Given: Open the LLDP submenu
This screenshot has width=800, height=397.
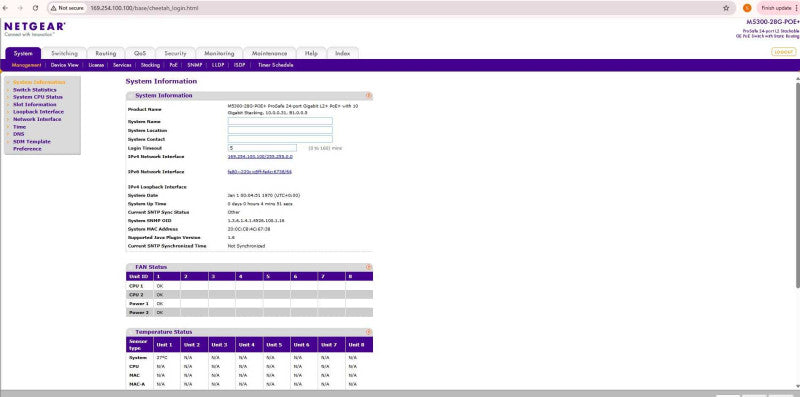Looking at the screenshot, I should [x=218, y=65].
